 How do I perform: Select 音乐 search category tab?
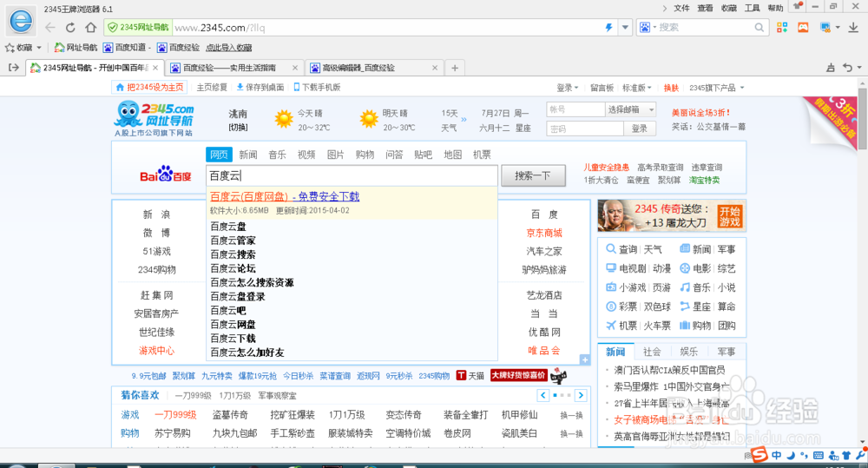[278, 155]
